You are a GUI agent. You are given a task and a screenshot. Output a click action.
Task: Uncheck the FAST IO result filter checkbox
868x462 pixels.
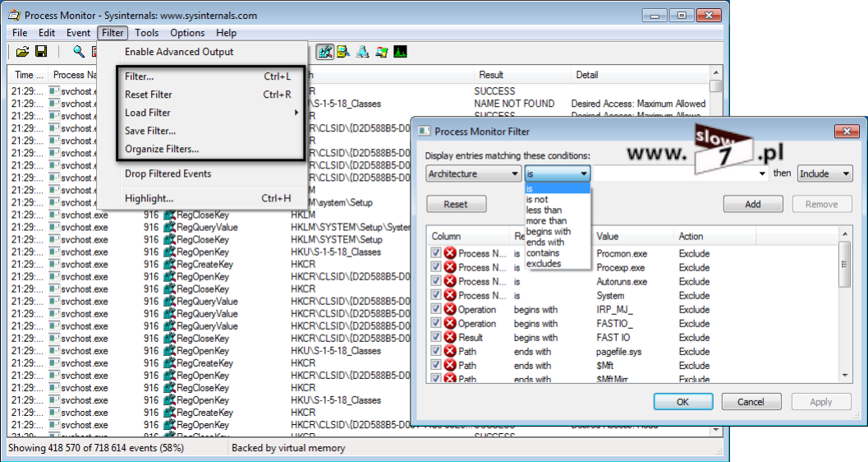(x=436, y=337)
